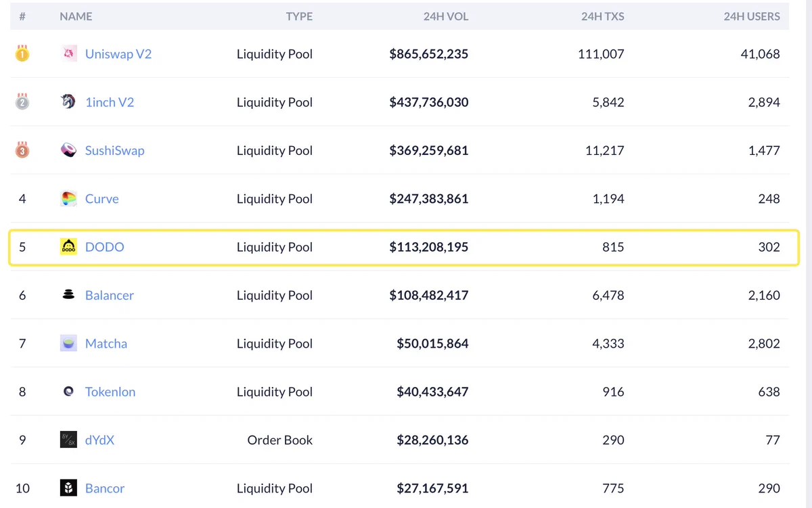
Task: Click the 2,160 users cell
Action: click(764, 295)
